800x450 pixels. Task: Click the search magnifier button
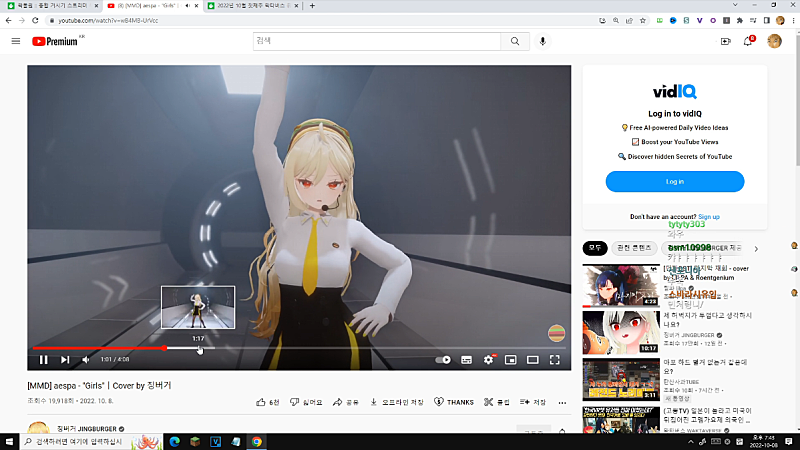pyautogui.click(x=515, y=41)
